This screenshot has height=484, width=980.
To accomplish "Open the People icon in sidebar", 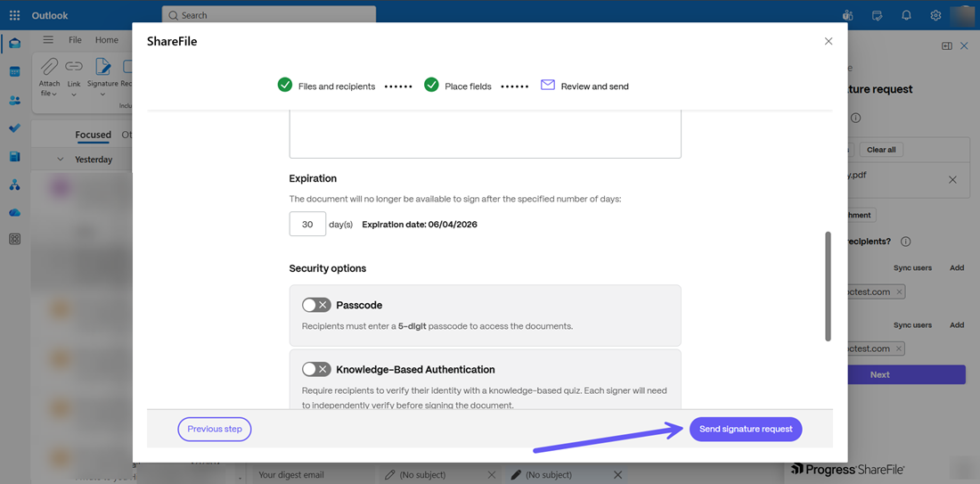I will [15, 100].
